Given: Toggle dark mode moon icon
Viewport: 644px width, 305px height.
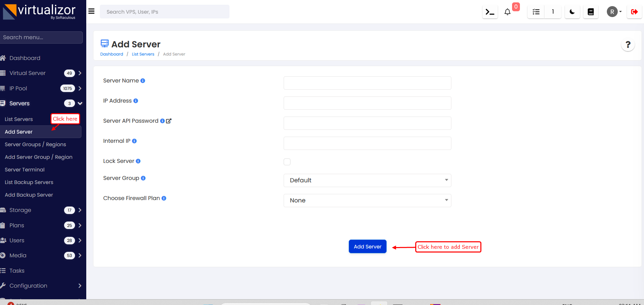Looking at the screenshot, I should point(572,12).
